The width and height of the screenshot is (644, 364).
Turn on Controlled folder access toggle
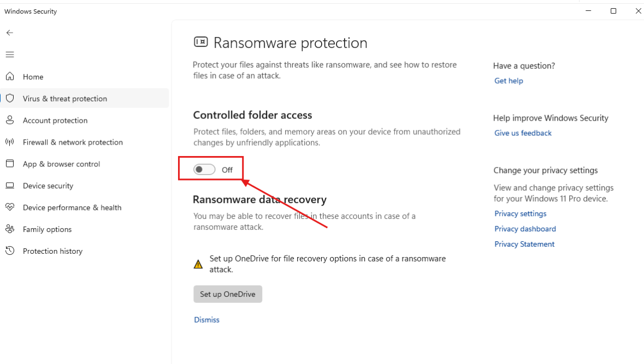(204, 170)
